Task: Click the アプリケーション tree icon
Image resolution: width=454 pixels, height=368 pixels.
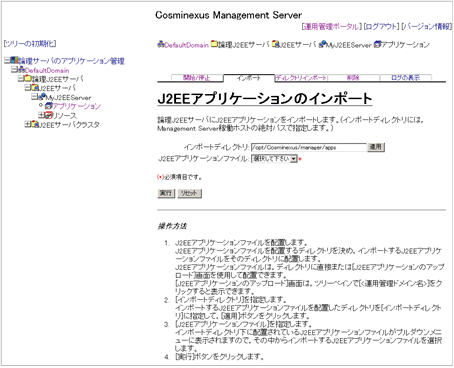Action: click(x=49, y=106)
